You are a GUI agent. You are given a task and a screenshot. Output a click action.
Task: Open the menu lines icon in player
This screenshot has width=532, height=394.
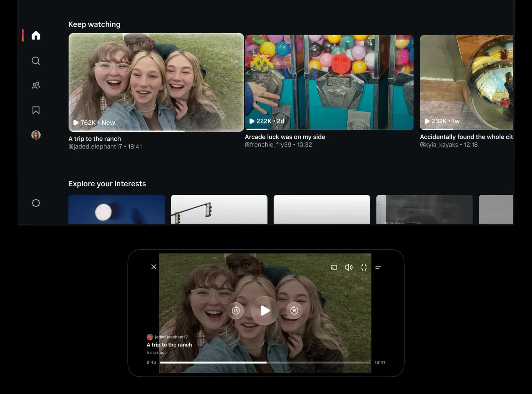[x=378, y=267]
